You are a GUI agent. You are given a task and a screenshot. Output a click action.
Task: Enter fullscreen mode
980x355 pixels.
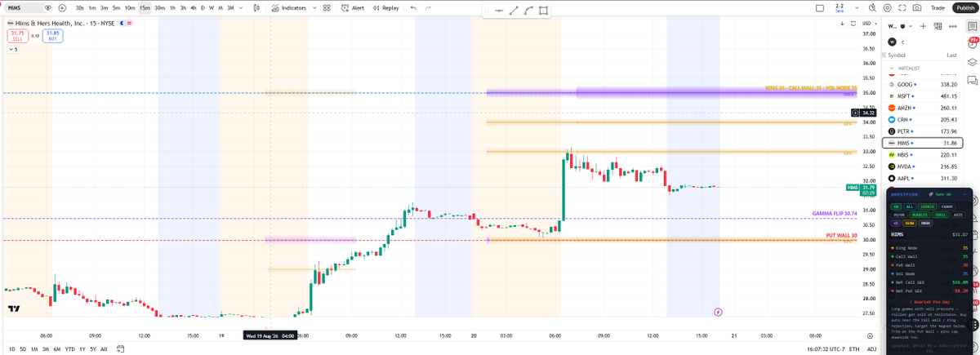[902, 7]
